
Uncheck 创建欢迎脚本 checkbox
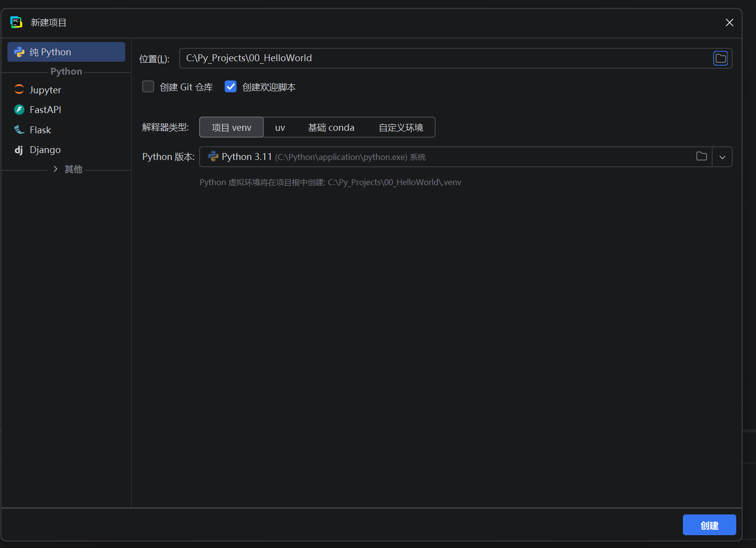pos(231,87)
